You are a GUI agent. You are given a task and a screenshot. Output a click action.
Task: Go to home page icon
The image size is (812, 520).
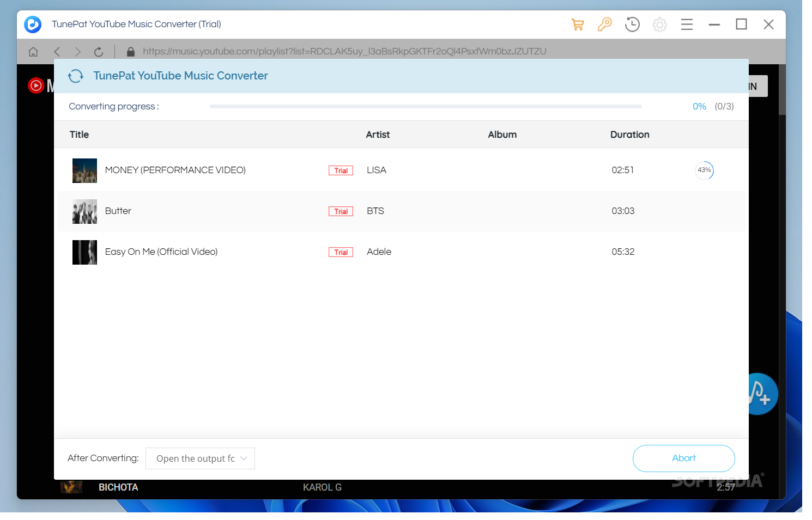coord(33,52)
